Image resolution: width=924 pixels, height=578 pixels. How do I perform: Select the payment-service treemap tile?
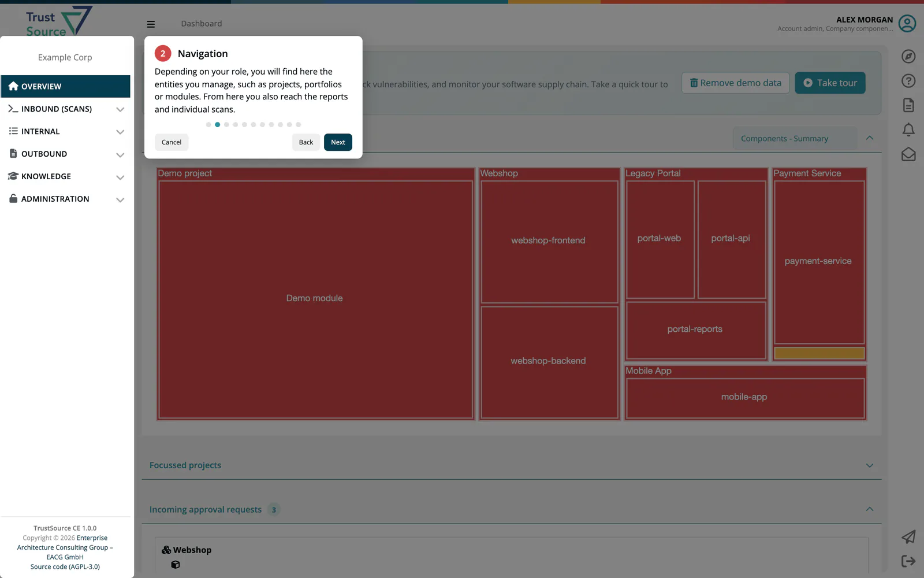[819, 262]
